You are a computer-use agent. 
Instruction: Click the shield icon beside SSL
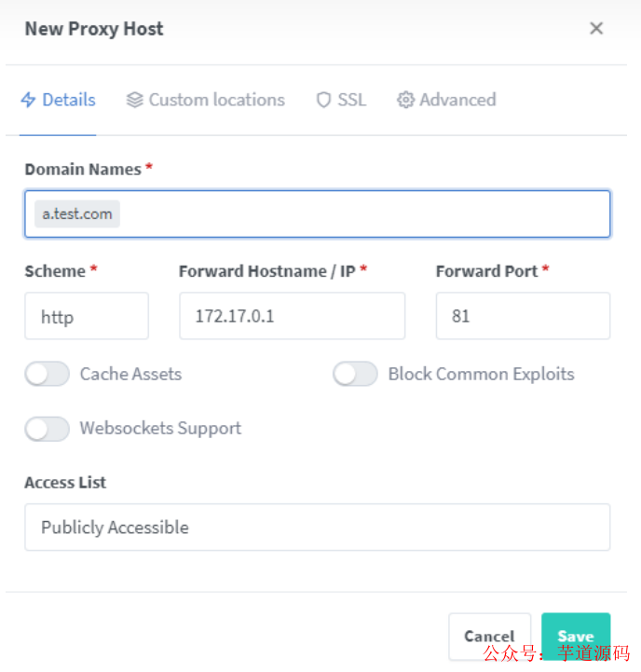click(x=323, y=100)
